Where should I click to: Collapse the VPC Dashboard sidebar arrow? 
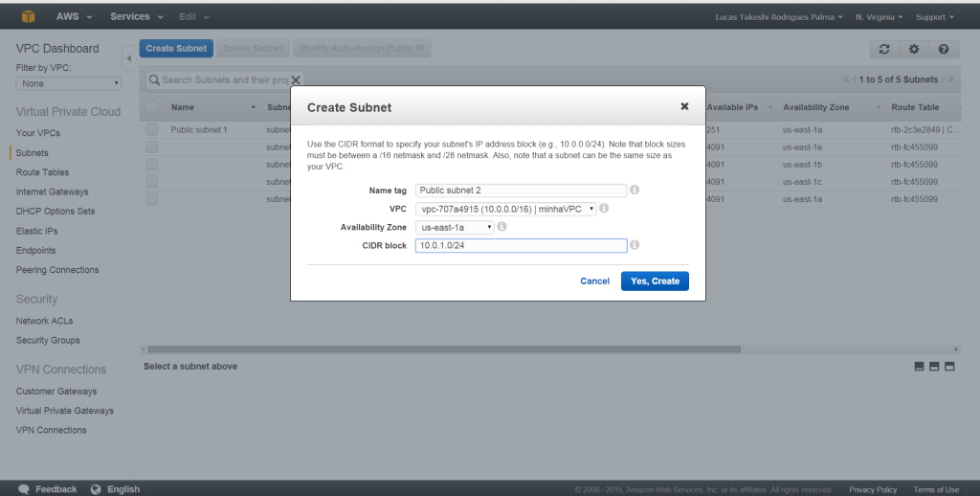click(x=129, y=58)
